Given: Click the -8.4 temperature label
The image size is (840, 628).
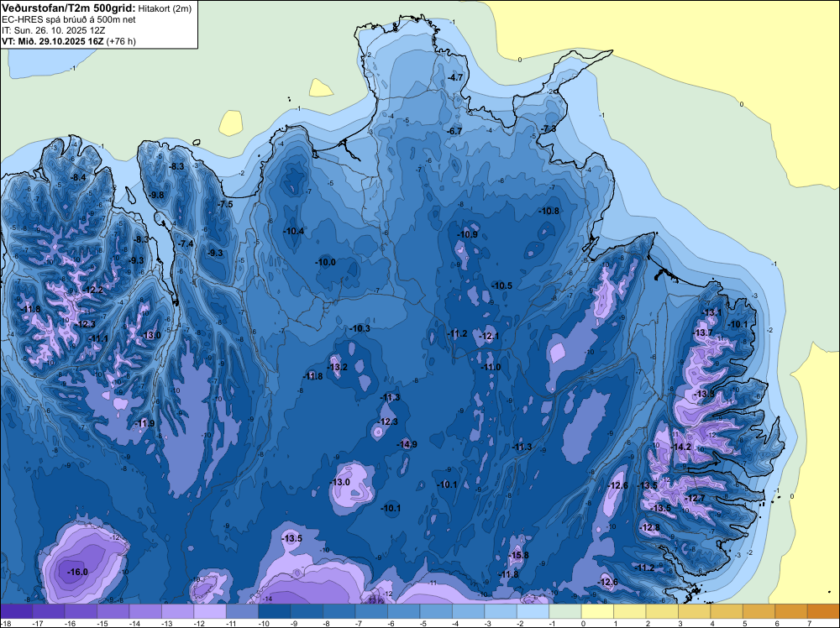Looking at the screenshot, I should point(78,177).
